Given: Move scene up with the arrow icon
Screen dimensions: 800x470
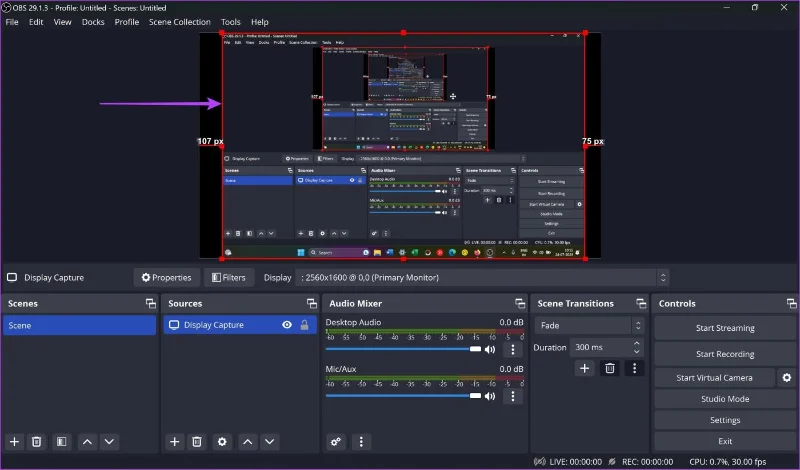Looking at the screenshot, I should click(87, 442).
